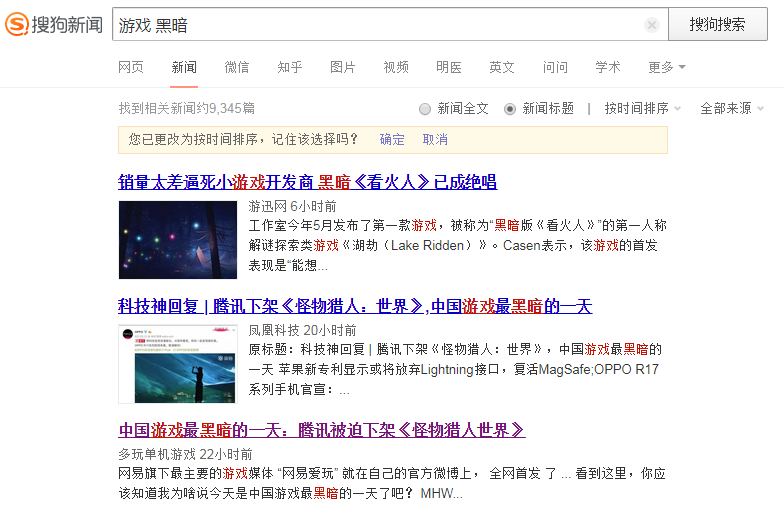This screenshot has width=784, height=514.
Task: Confirm sort preference with 确定
Action: click(392, 140)
